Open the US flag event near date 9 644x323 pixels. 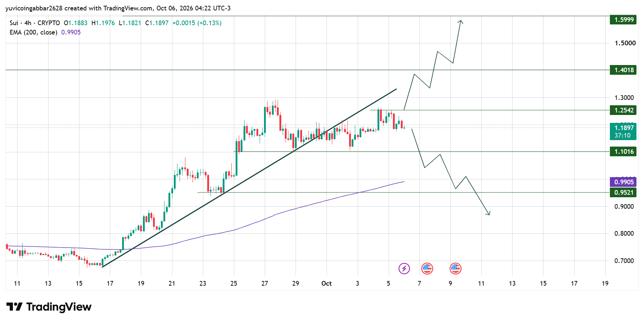tap(455, 268)
